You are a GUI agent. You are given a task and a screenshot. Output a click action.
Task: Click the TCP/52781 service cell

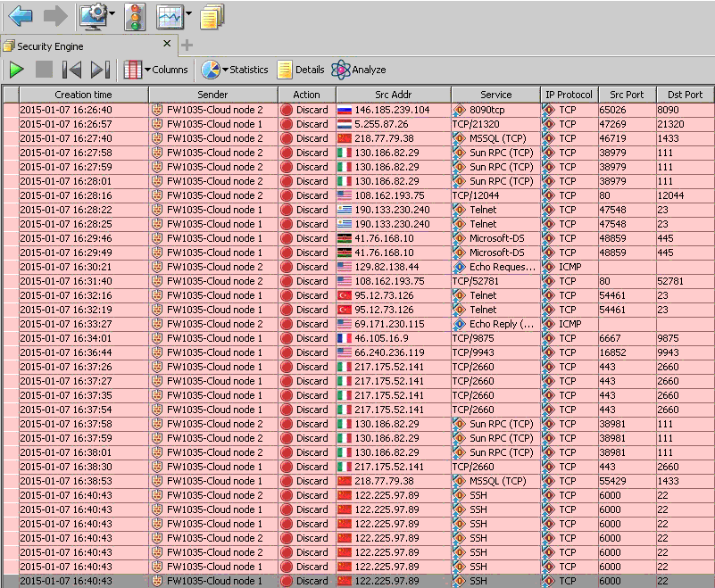[x=495, y=281]
